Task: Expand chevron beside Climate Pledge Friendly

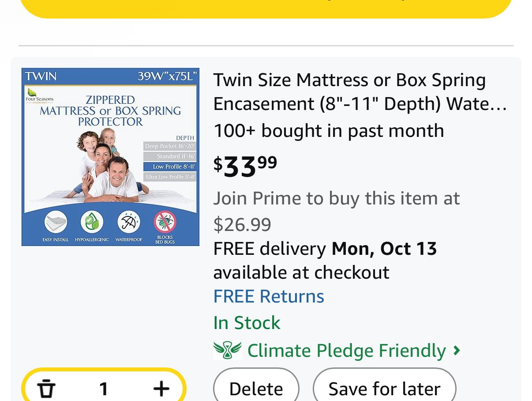Action: pyautogui.click(x=457, y=351)
